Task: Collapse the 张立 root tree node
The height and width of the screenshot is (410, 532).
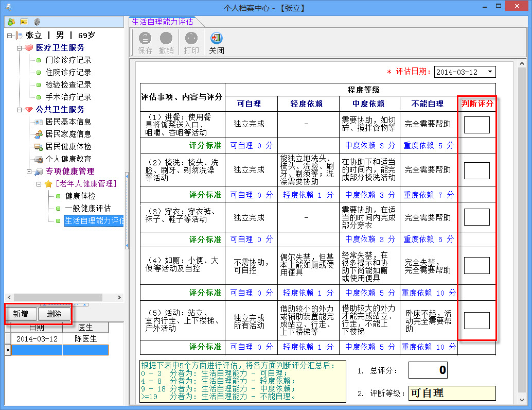Action: 9,36
